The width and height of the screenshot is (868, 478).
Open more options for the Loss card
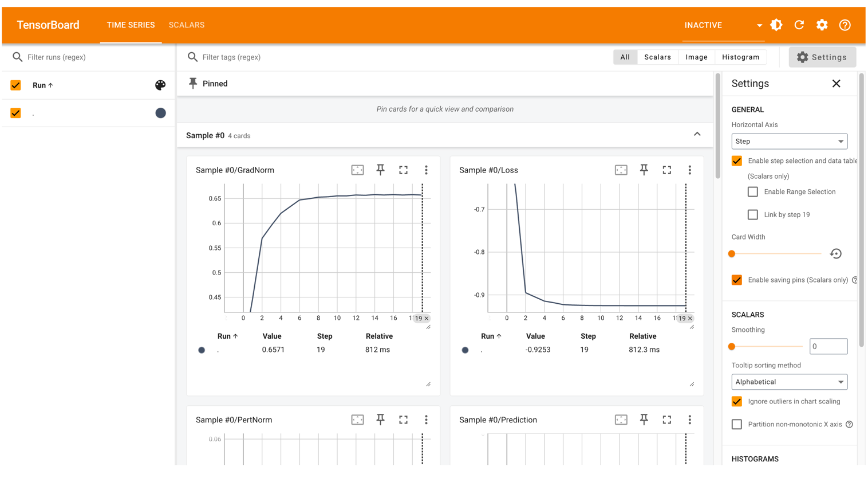click(690, 170)
